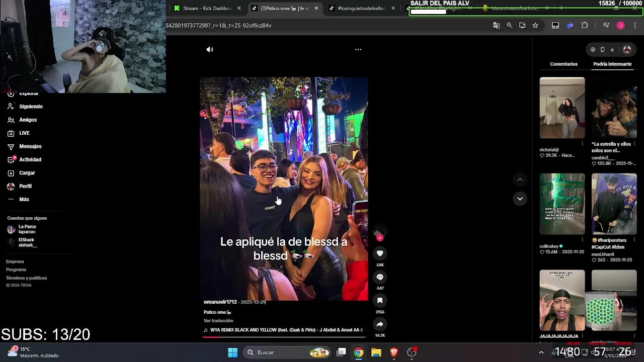Mute the TikTok video sound
The width and height of the screenshot is (644, 362).
(x=210, y=49)
